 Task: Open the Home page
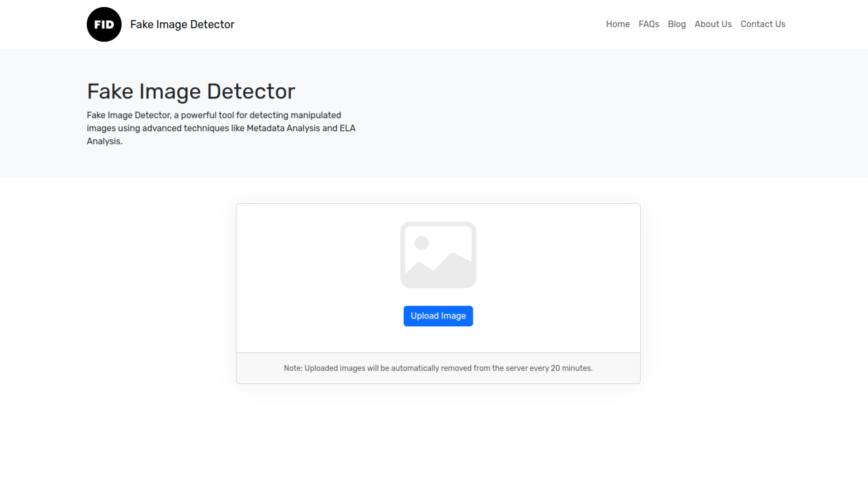(x=618, y=24)
